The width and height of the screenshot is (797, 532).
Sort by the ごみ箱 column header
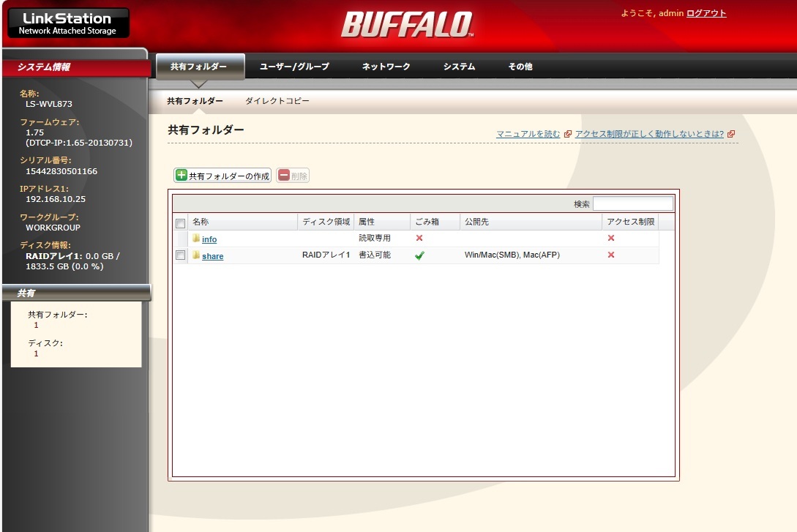click(435, 222)
